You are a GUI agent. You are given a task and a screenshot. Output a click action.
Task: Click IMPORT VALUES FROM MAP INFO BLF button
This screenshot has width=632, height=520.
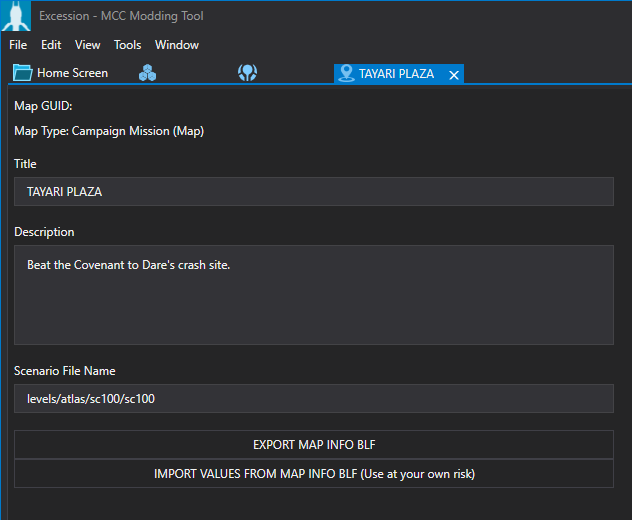(x=314, y=474)
